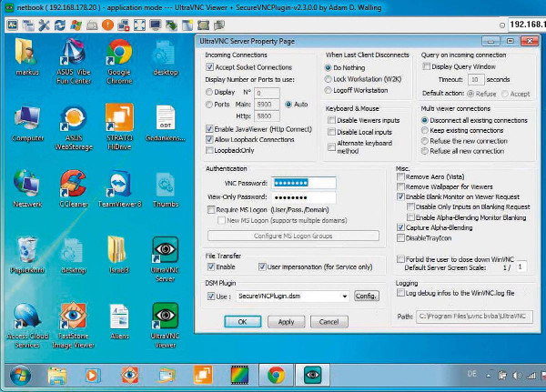Click the OK button
Viewport: 546px width, 392px height.
point(242,321)
